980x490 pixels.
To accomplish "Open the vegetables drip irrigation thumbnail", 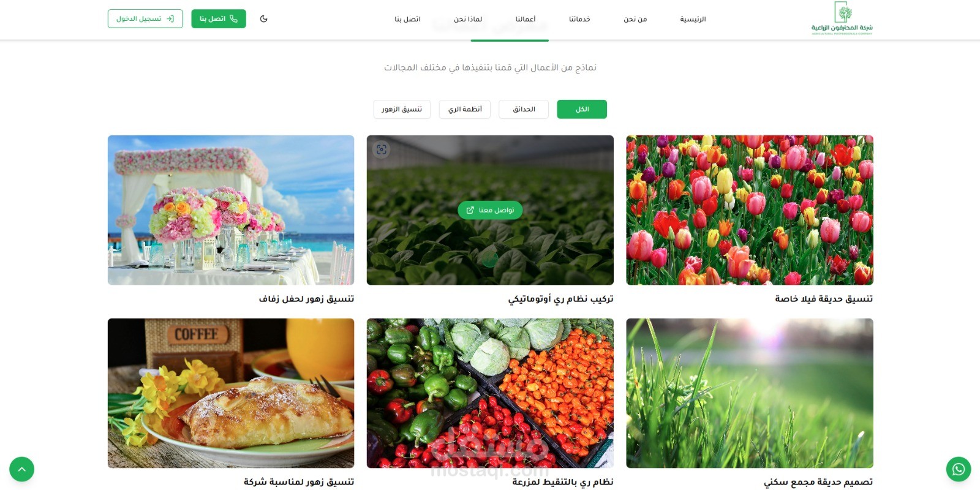I will tap(490, 393).
